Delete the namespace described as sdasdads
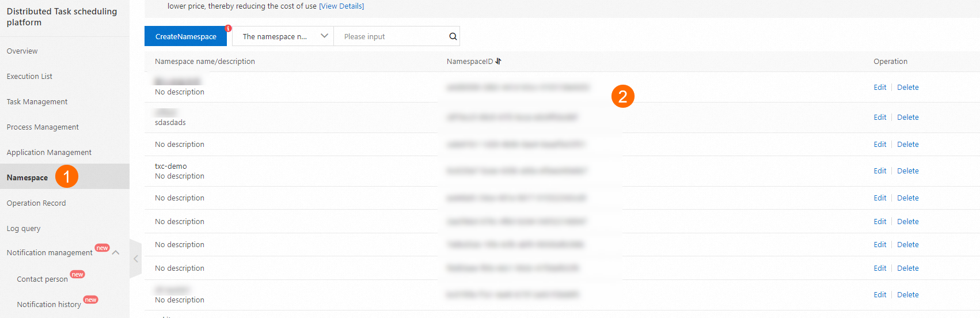The width and height of the screenshot is (980, 318). pyautogui.click(x=908, y=117)
